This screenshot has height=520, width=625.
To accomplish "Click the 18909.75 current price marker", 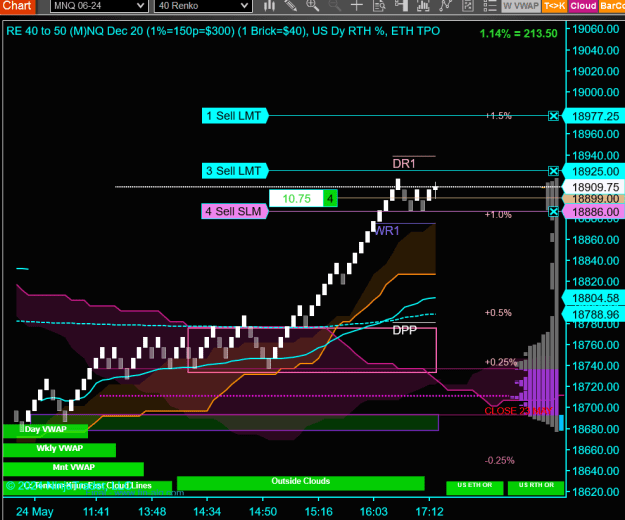I will (x=595, y=187).
